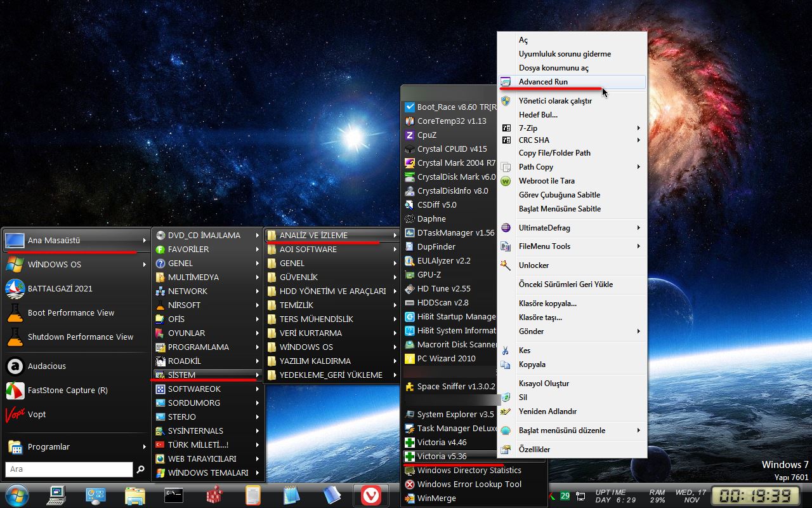Viewport: 812px width, 508px height.
Task: Click the red Vopt icon
Action: 15,415
